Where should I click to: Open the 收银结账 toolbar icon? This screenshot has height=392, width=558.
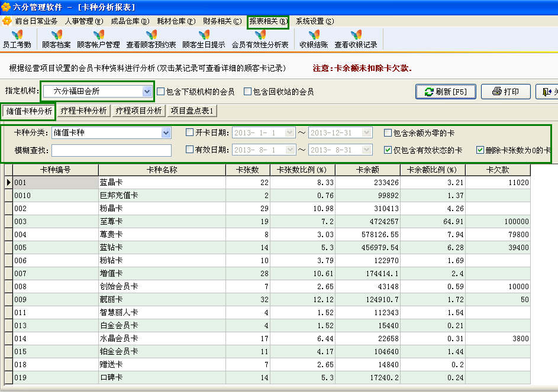pyautogui.click(x=314, y=39)
